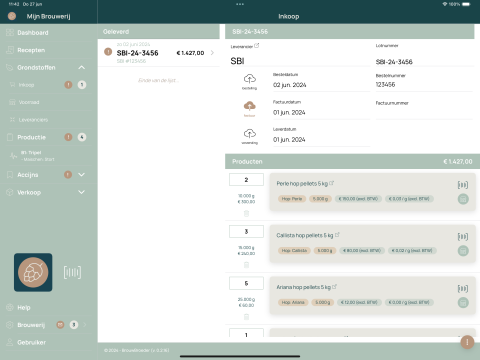Click the green stock button on the Ariana row
The height and width of the screenshot is (360, 480).
pyautogui.click(x=463, y=303)
